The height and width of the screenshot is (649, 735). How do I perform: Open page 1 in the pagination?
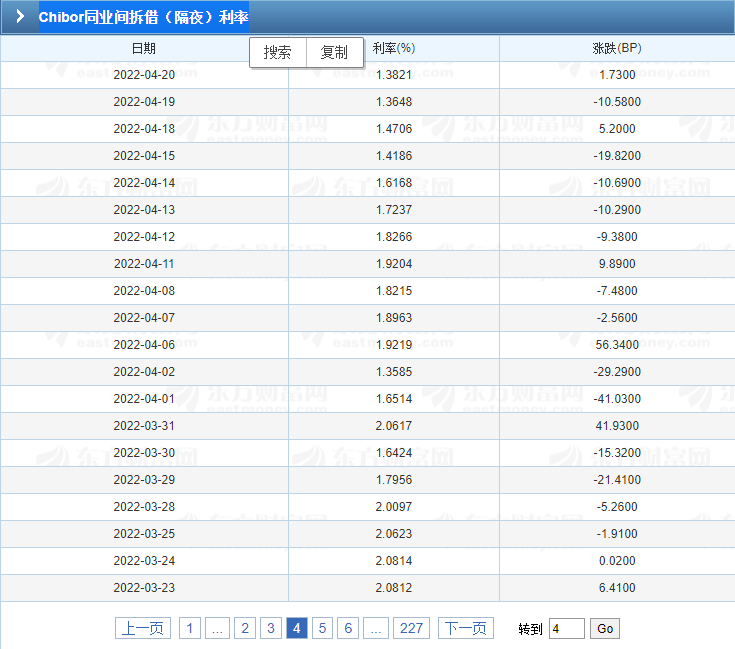pos(190,628)
